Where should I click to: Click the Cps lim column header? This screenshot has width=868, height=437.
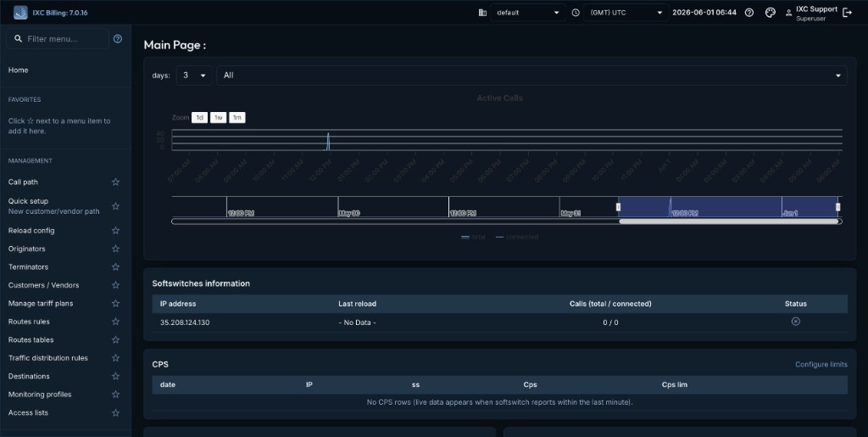(x=675, y=384)
